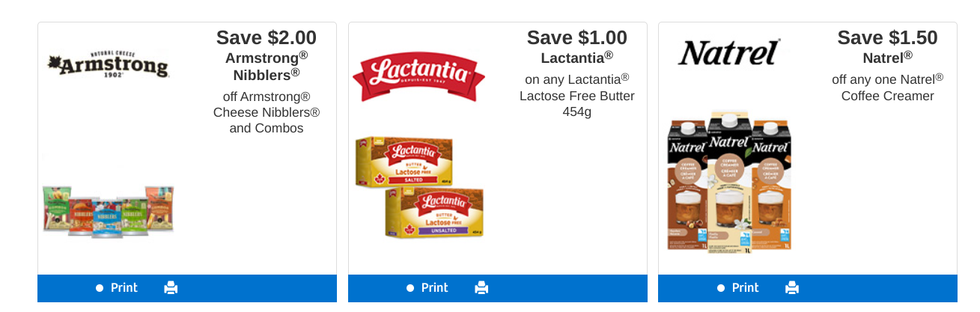Click the printer icon under the Armstrong coupon
The image size is (980, 312).
click(x=171, y=288)
